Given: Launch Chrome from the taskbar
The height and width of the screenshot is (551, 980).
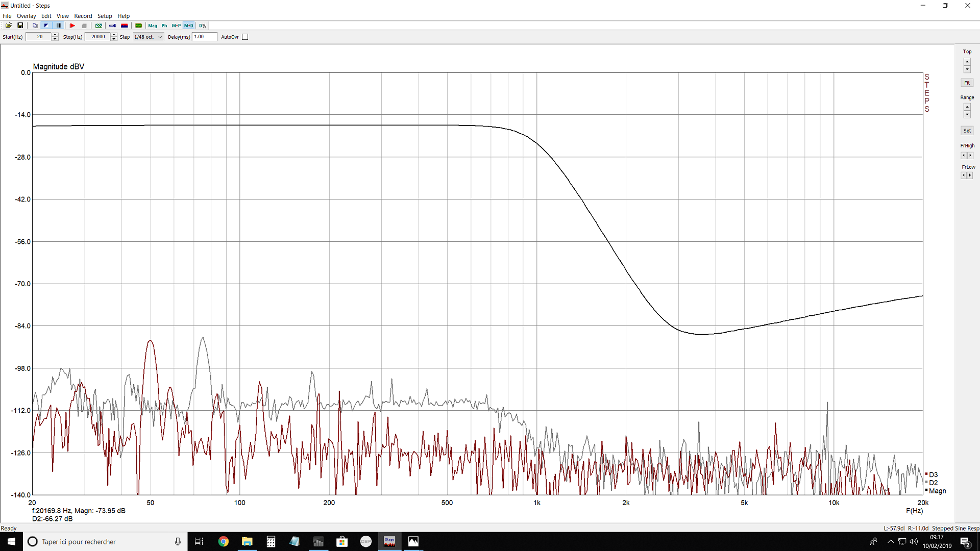Looking at the screenshot, I should (223, 541).
